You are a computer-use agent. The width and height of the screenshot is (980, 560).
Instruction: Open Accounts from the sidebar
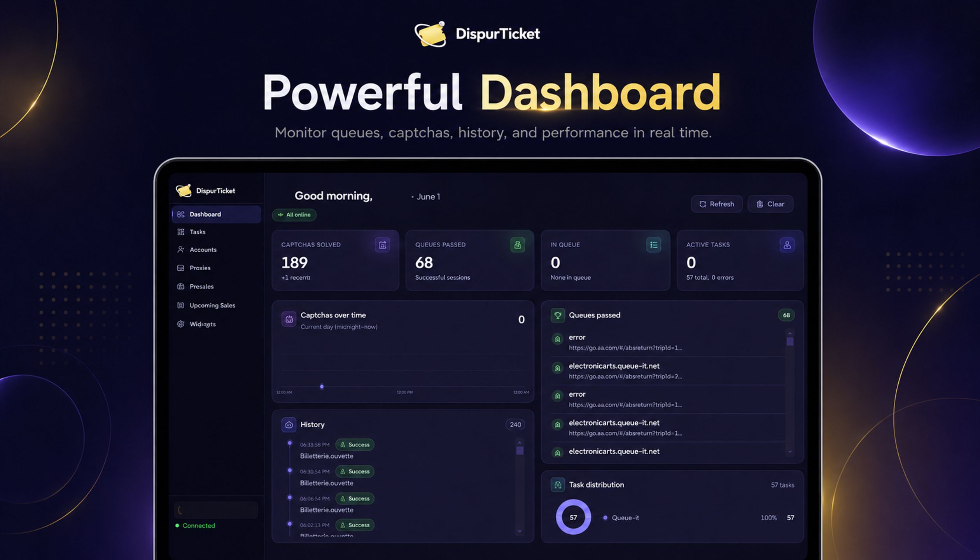pyautogui.click(x=216, y=250)
